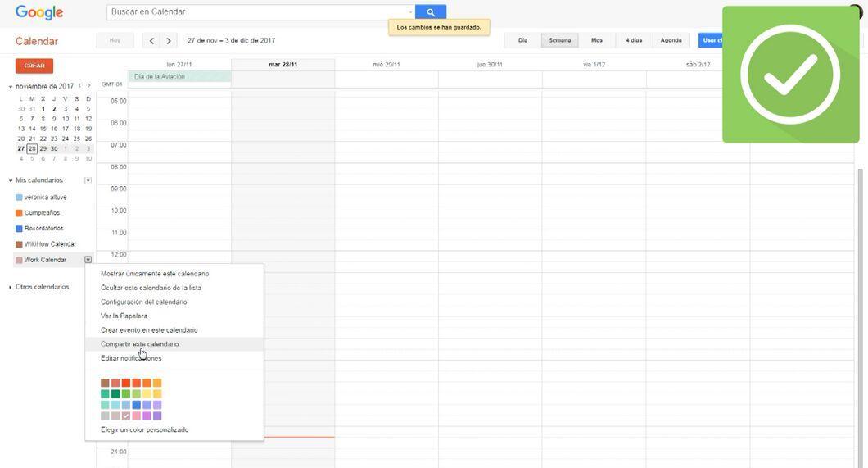The height and width of the screenshot is (468, 868).
Task: Switch to Mes view button
Action: [597, 40]
